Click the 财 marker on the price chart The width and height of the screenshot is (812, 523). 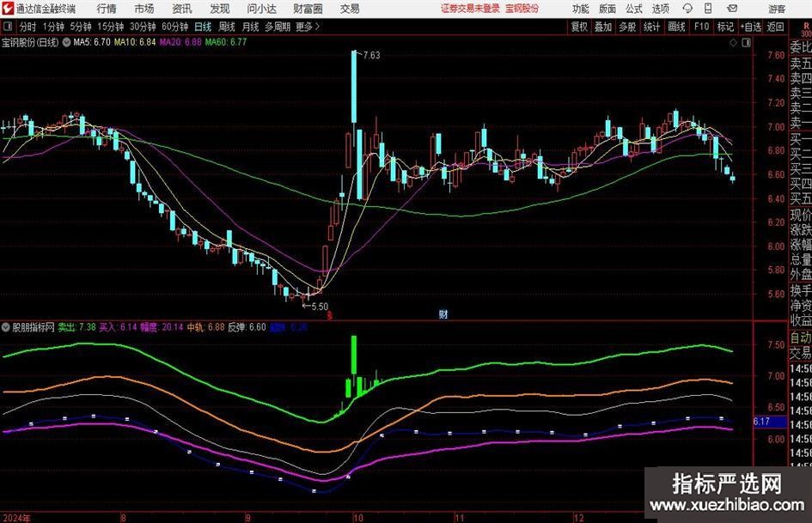tap(443, 313)
